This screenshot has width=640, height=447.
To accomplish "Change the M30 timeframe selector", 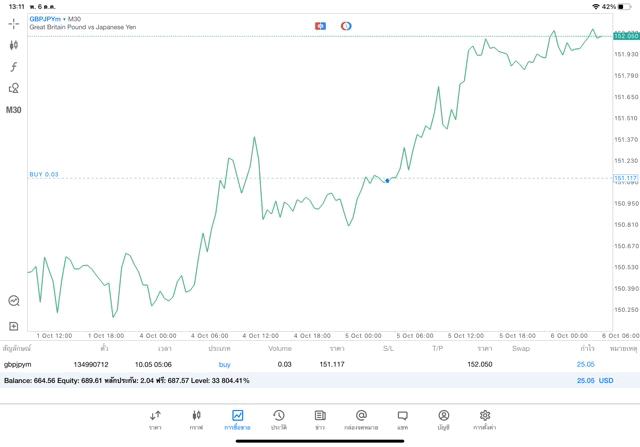I will [x=14, y=110].
